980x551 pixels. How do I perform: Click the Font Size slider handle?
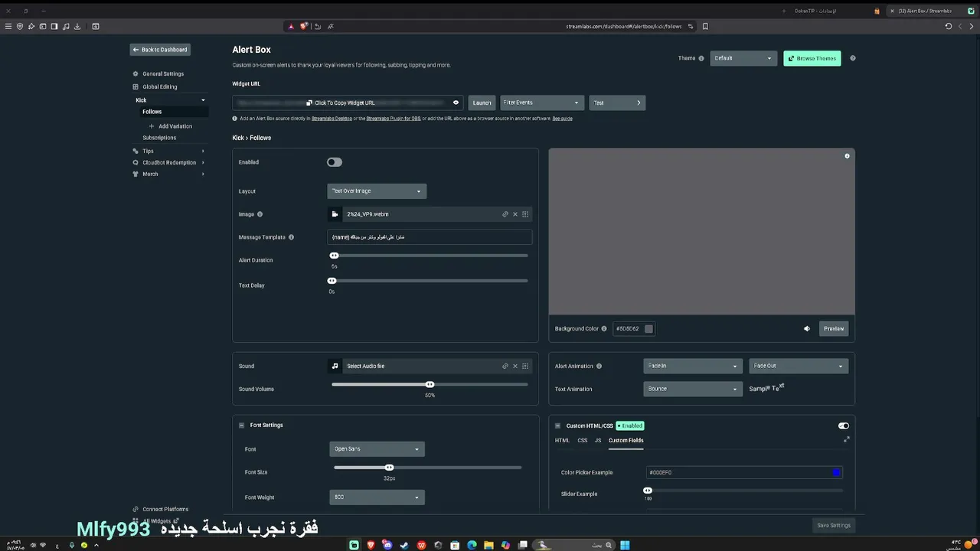tap(389, 468)
